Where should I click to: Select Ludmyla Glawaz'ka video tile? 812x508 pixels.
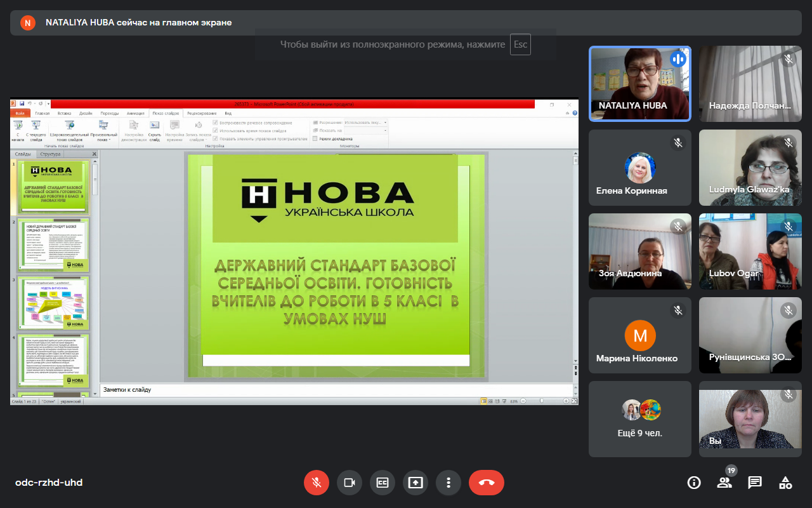pos(750,168)
